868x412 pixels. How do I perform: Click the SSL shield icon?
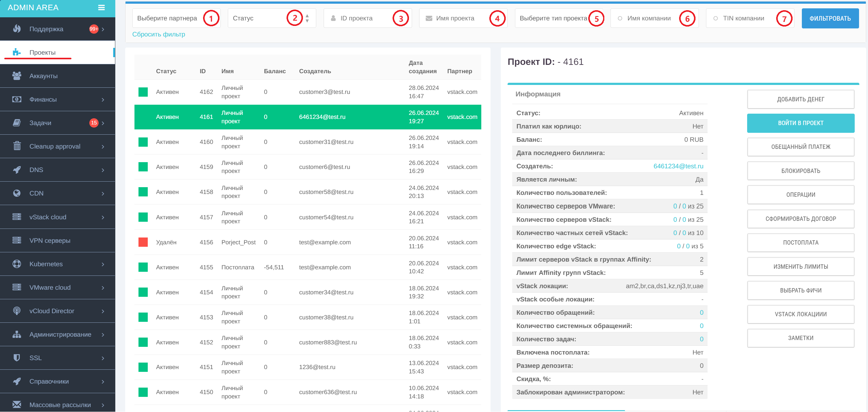point(16,358)
